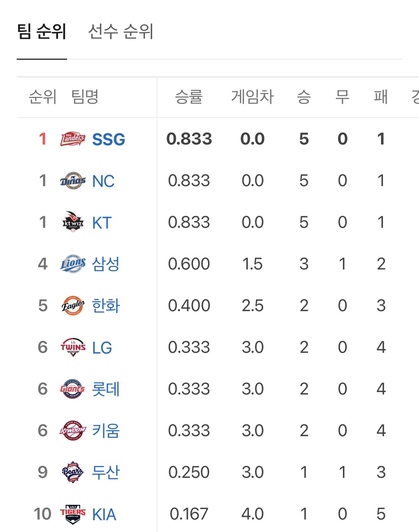Click the Lotte Giants team logo
The height and width of the screenshot is (532, 419).
click(73, 389)
